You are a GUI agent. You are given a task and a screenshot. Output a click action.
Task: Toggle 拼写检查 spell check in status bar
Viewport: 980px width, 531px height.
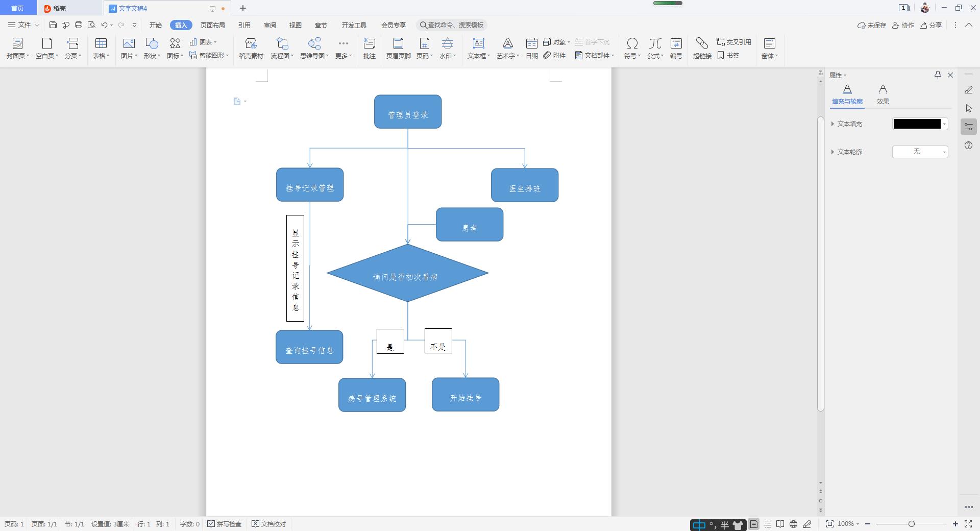point(225,524)
